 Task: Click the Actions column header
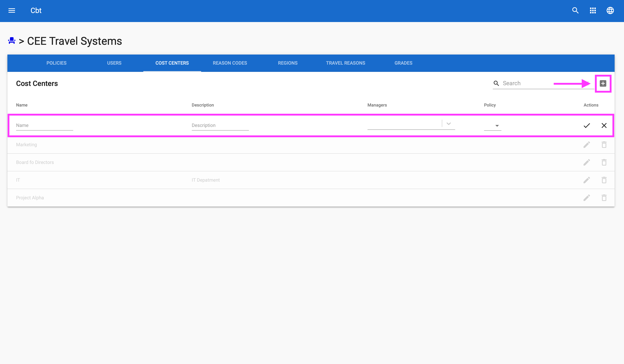tap(591, 105)
